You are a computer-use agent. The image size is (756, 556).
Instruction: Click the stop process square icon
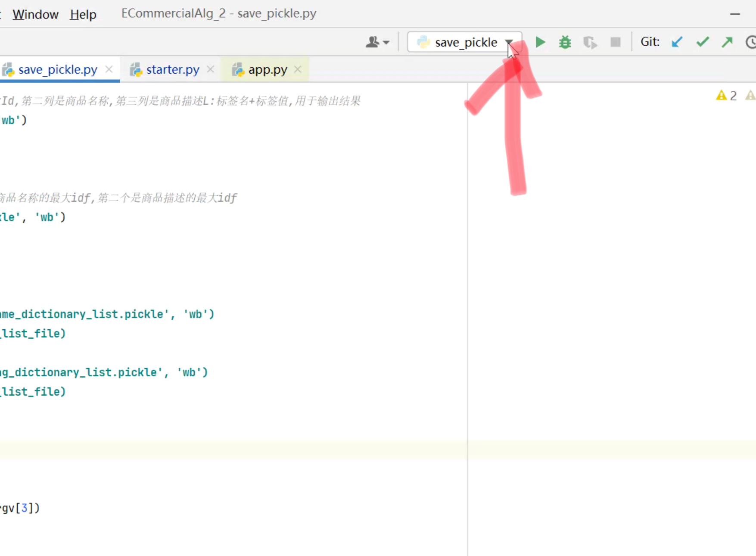616,42
